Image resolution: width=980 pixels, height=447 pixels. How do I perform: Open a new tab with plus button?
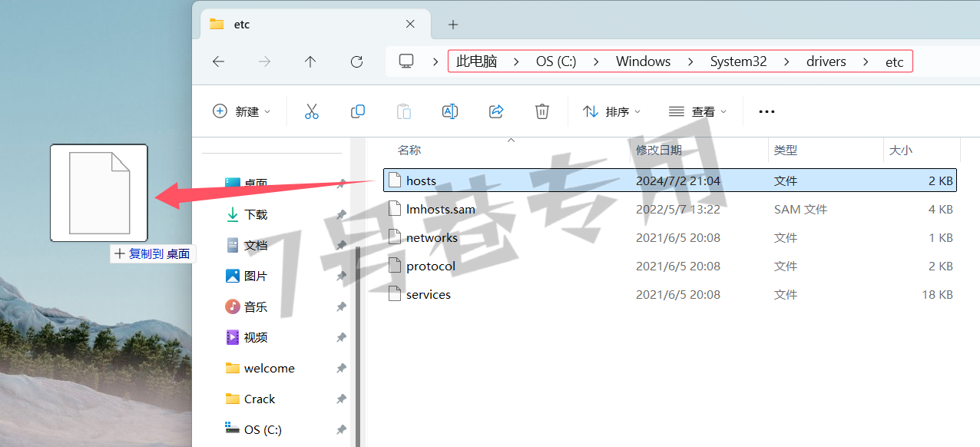[453, 25]
